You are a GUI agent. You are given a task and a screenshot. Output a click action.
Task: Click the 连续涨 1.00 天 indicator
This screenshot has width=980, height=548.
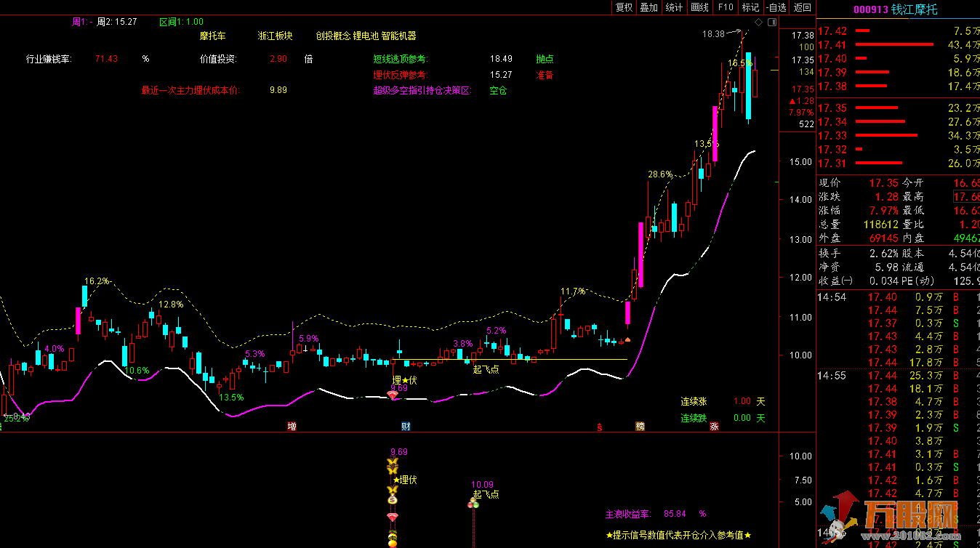pyautogui.click(x=723, y=401)
